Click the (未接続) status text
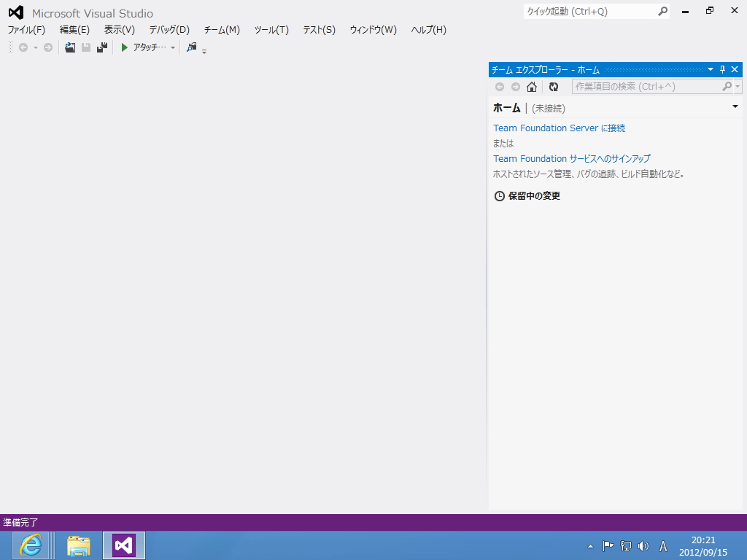747x560 pixels. click(549, 109)
